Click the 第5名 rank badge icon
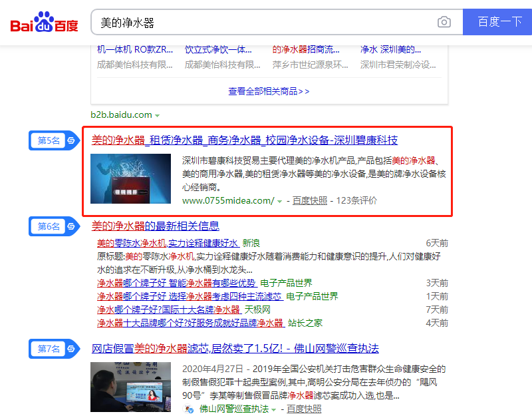 tap(55, 140)
